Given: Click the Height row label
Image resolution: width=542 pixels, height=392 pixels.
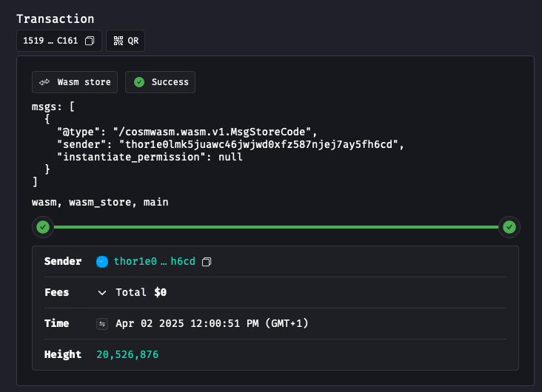Looking at the screenshot, I should [x=63, y=355].
